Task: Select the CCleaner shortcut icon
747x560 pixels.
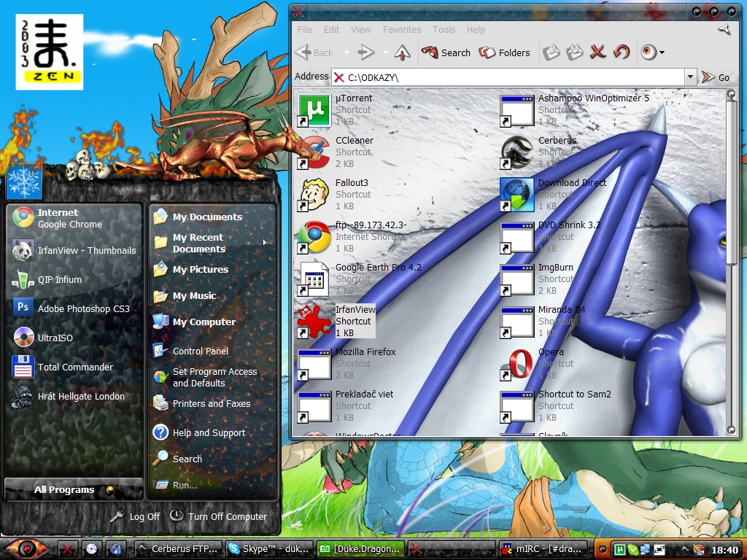Action: point(314,152)
